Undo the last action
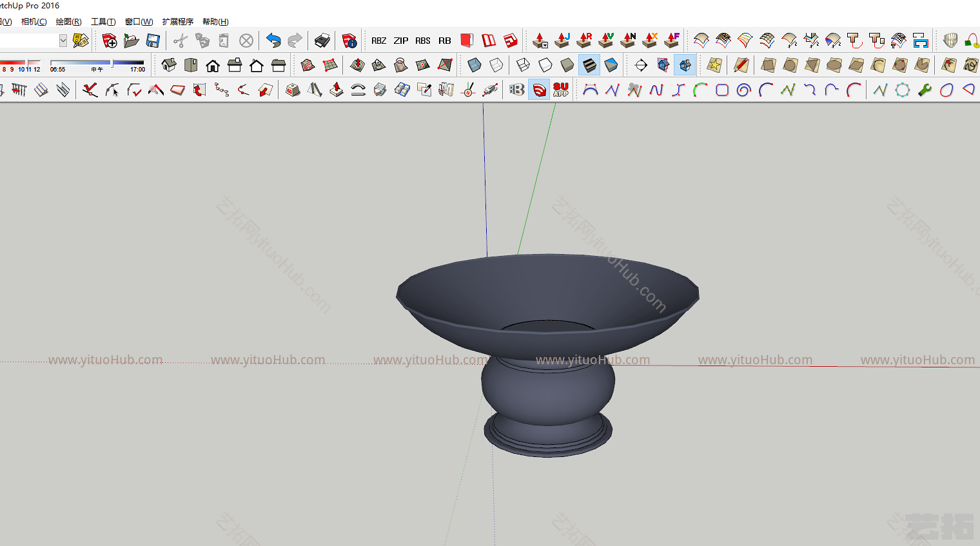980x546 pixels. (273, 41)
